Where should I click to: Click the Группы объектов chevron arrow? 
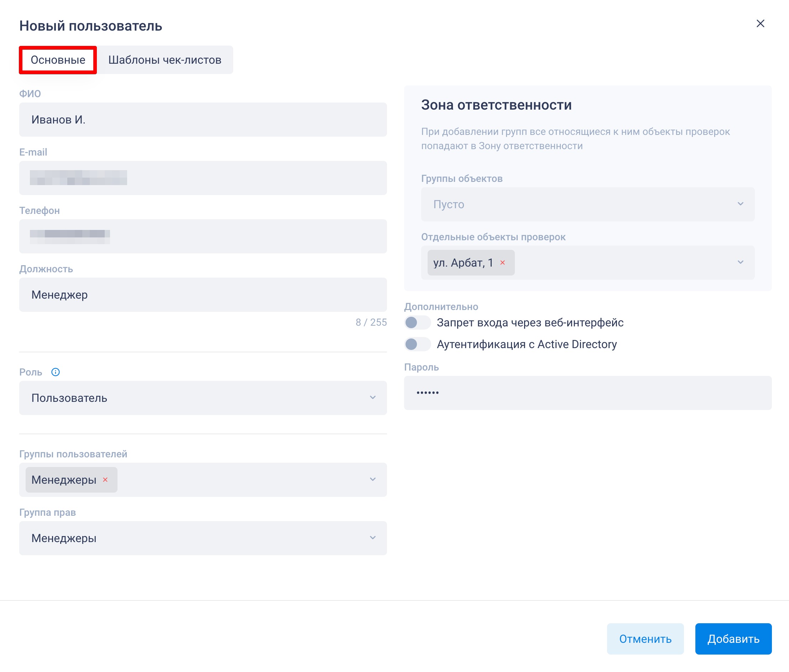coord(740,204)
